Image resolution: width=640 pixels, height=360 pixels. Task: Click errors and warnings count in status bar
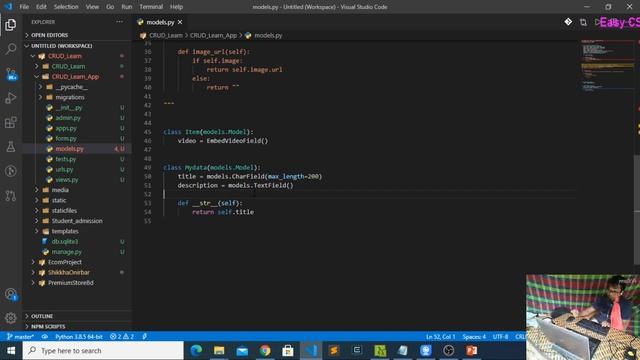(x=122, y=337)
